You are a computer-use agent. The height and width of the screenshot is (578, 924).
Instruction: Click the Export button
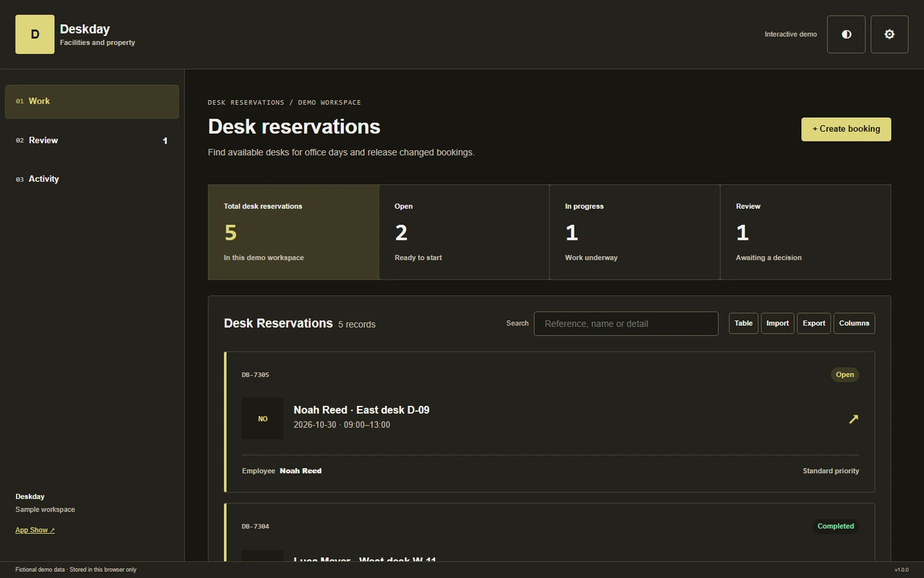pyautogui.click(x=814, y=324)
